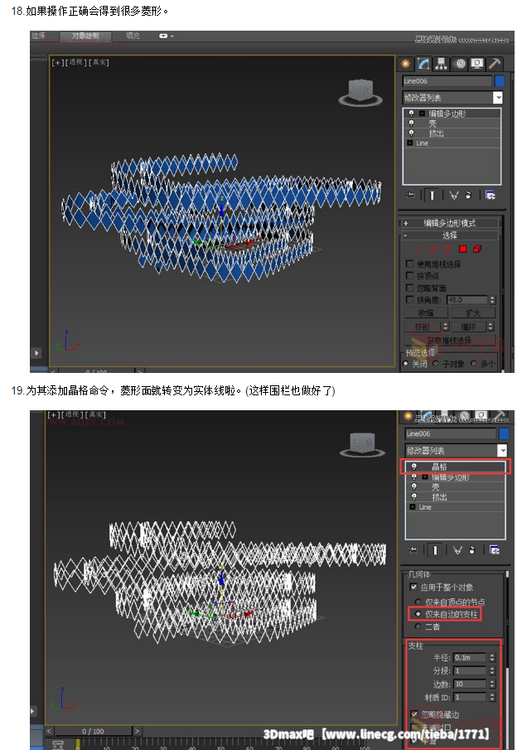Open the Utilities hammer tab in step 18 screenshot

coord(494,64)
